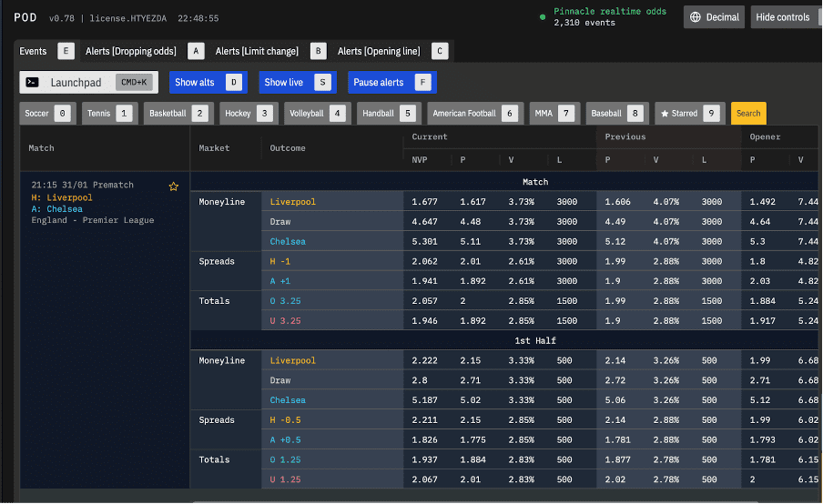
Task: Filter by Basketball sport
Action: point(178,114)
